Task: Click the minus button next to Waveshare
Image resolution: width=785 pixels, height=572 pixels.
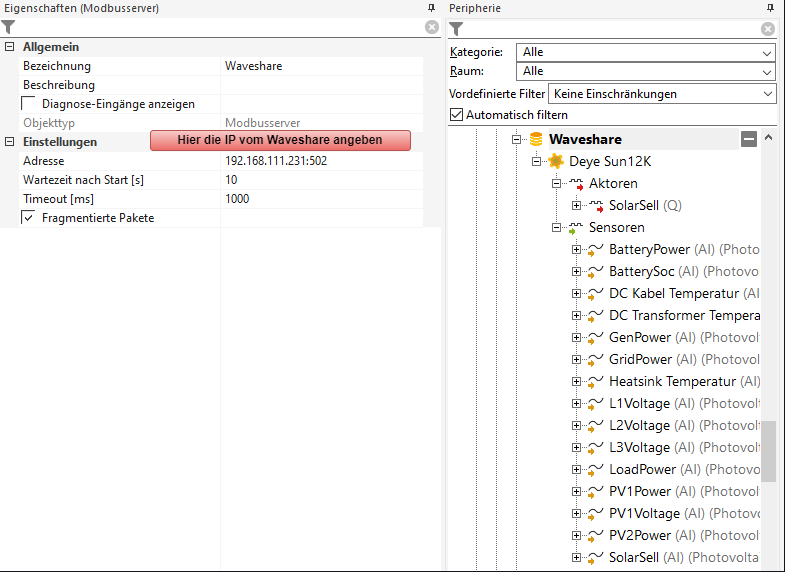Action: coord(749,139)
